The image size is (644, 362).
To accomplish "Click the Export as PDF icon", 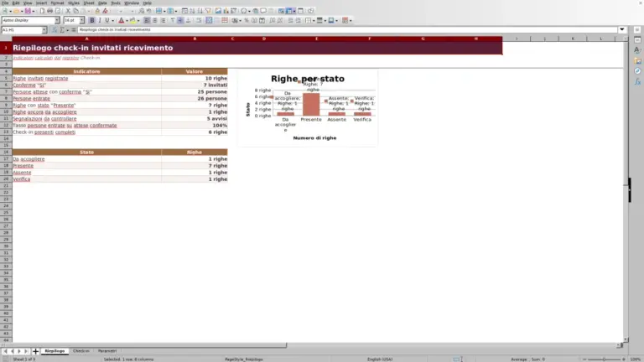I will pos(42,11).
